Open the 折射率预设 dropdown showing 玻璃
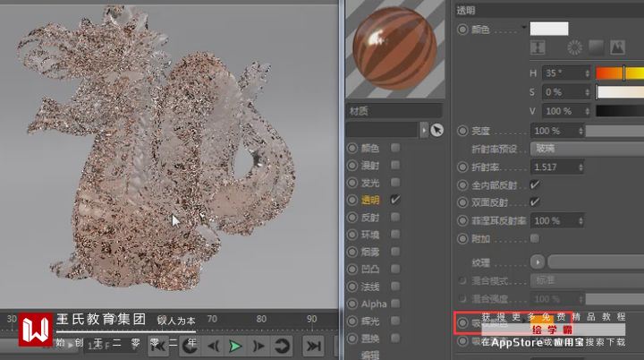The width and height of the screenshot is (644, 360). click(587, 149)
